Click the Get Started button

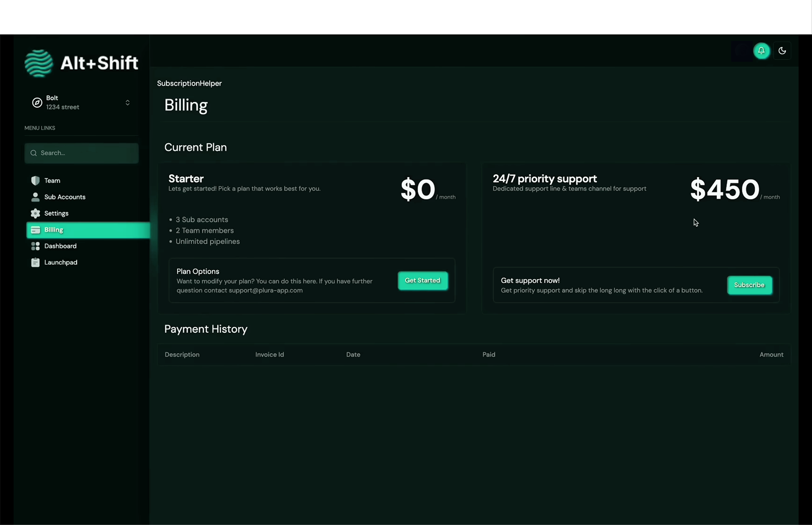click(x=422, y=281)
